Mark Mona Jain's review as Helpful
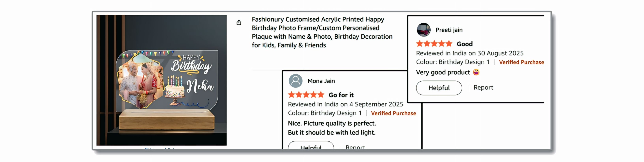 pos(311,146)
